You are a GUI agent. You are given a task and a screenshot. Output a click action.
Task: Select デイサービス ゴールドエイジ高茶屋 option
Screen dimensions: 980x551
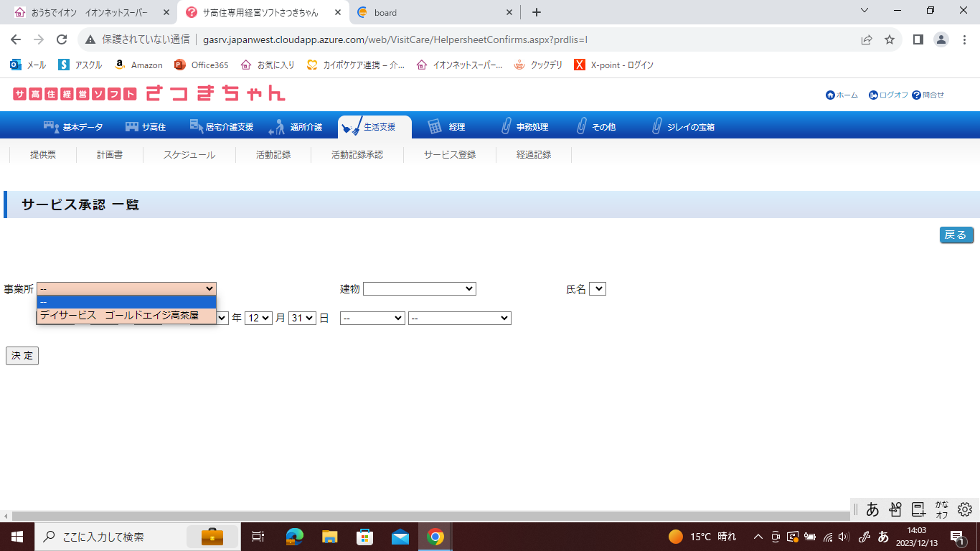[119, 316]
